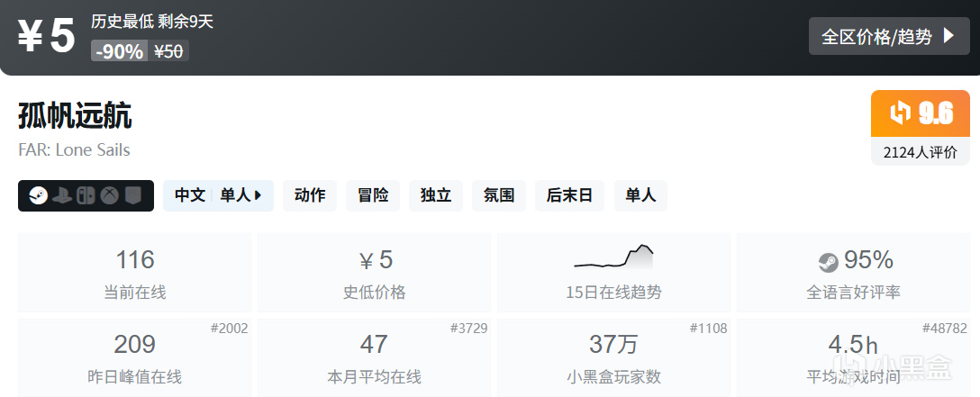980x397 pixels.
Task: Click the 孤帆远航 game title
Action: point(75,116)
